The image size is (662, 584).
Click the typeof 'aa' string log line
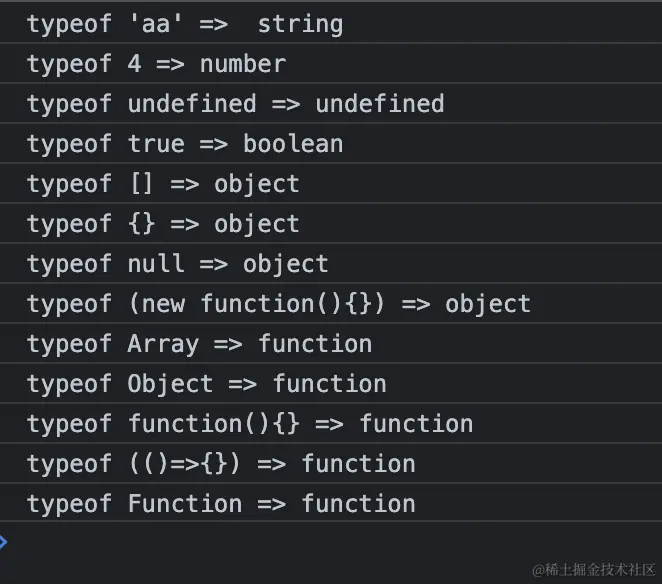pyautogui.click(x=184, y=24)
